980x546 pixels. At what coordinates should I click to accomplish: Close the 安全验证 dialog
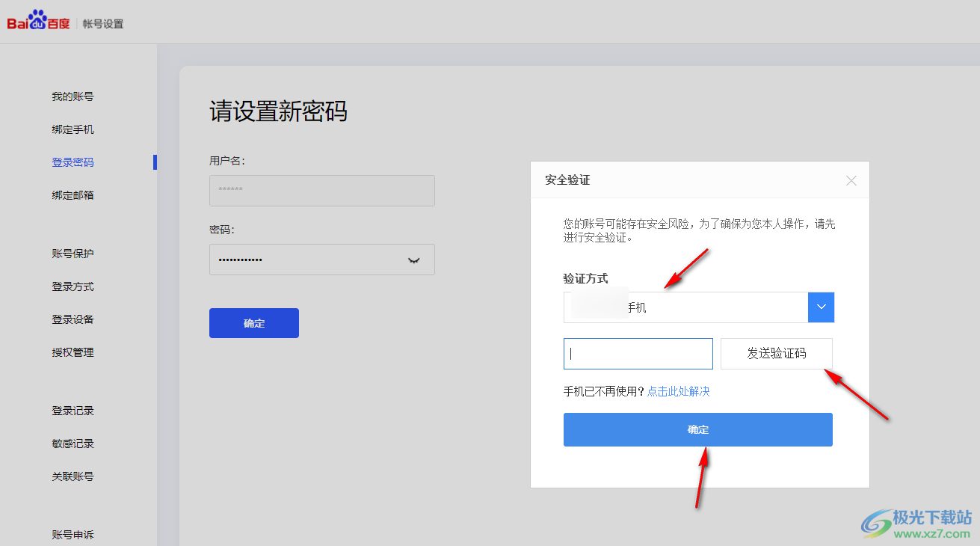(x=851, y=180)
